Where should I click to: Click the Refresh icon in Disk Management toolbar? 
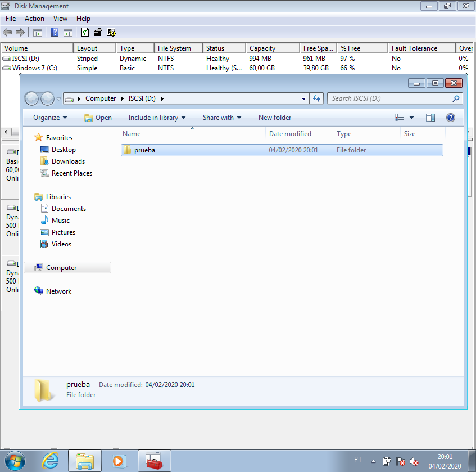[85, 33]
